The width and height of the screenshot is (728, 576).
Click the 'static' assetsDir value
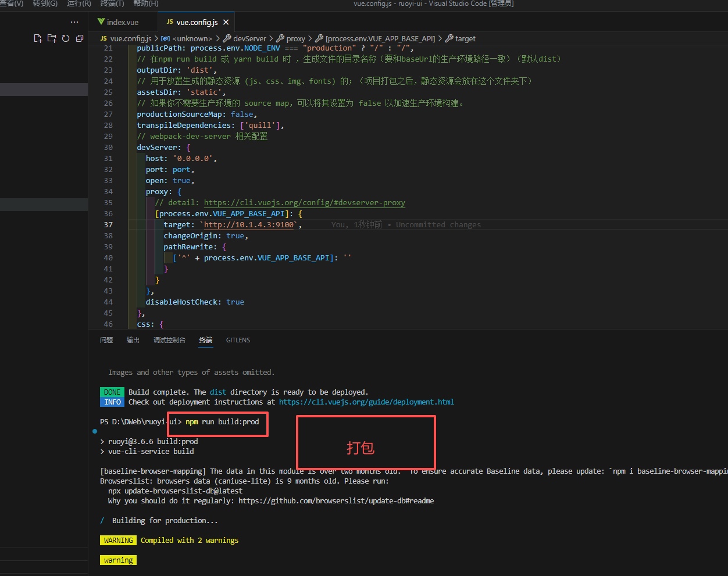(204, 92)
